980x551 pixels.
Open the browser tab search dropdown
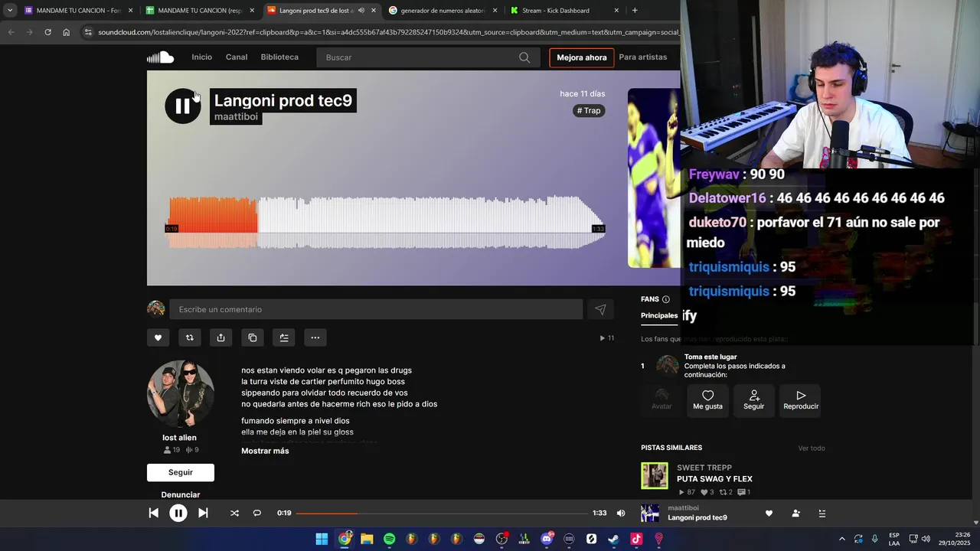9,11
